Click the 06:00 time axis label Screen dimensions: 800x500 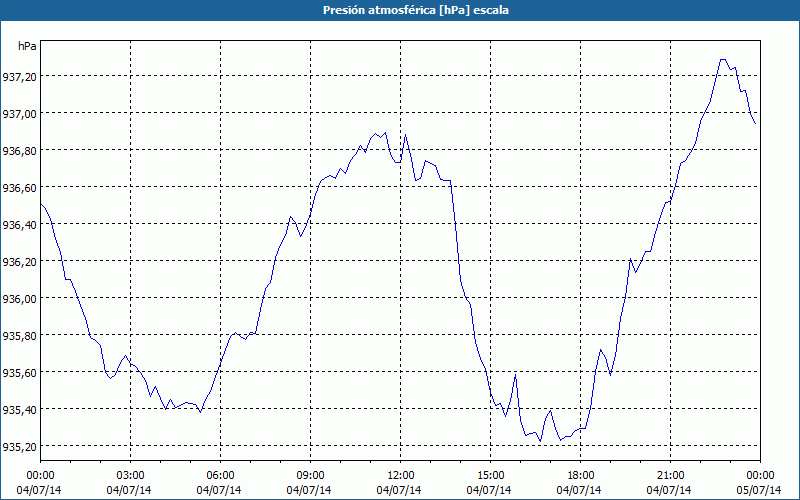tap(220, 475)
